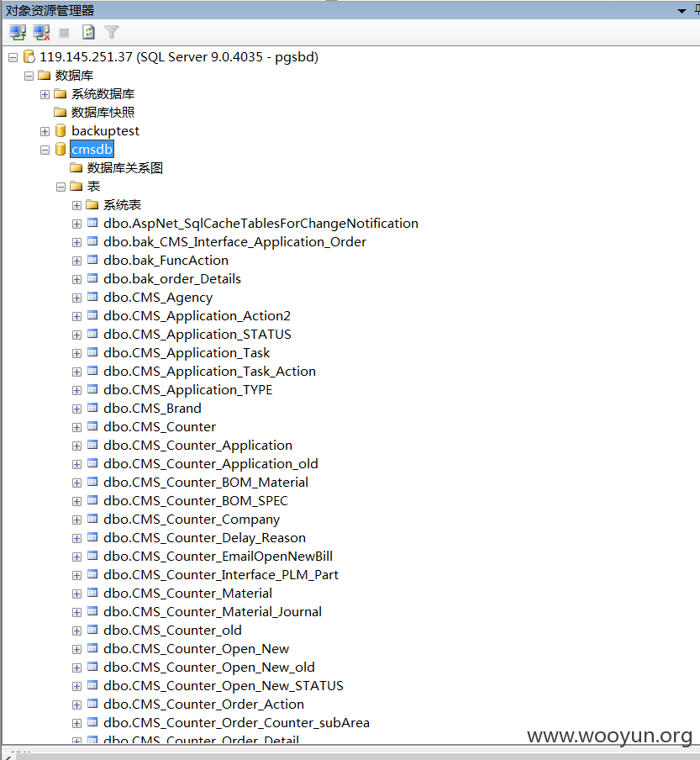
Task: Collapse the 119.145.251.37 server node
Action: click(13, 58)
